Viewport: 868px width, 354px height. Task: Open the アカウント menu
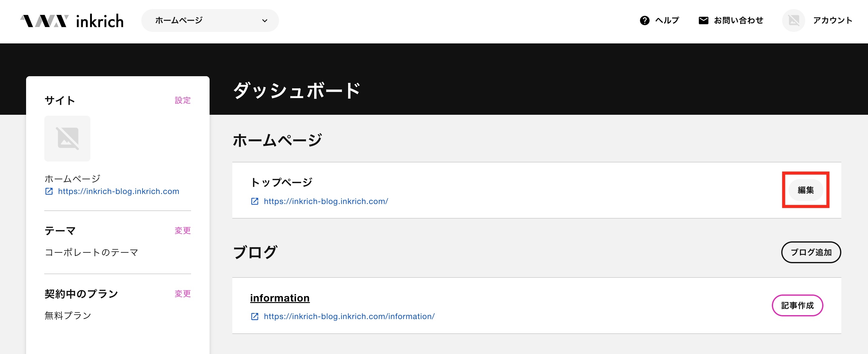[x=832, y=21]
